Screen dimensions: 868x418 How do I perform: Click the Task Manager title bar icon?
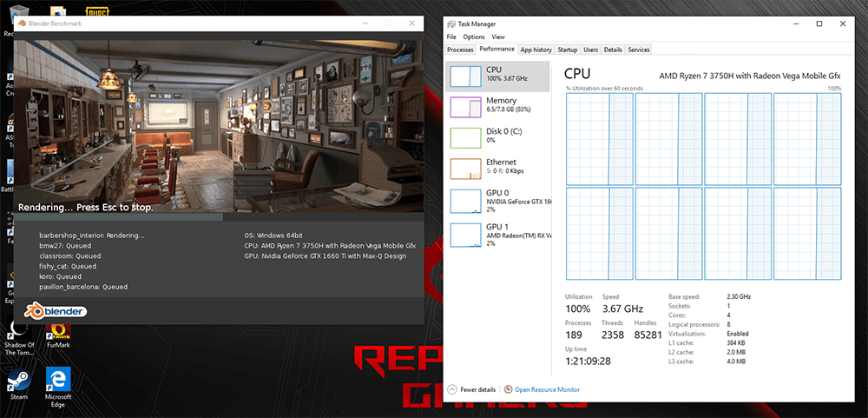pos(451,23)
